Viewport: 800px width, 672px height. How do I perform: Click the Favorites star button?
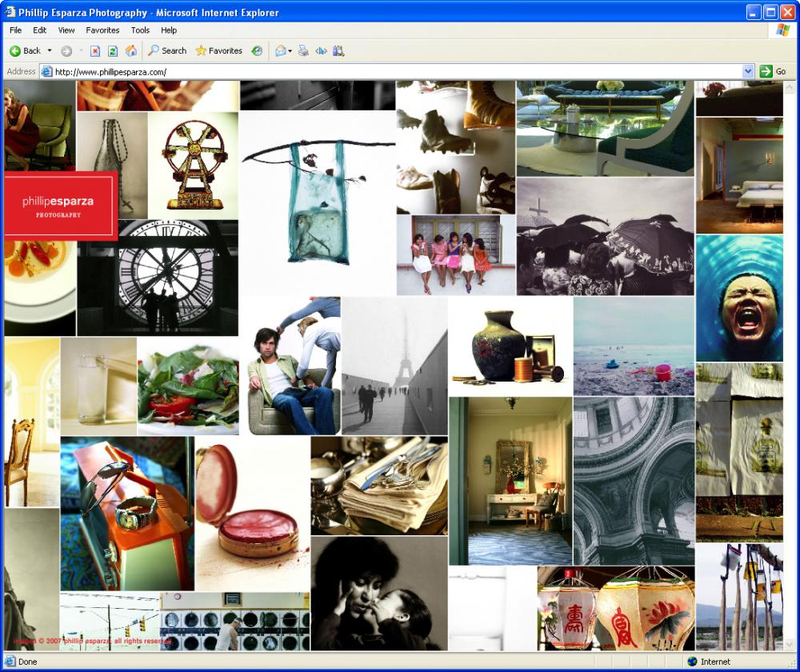pos(218,50)
